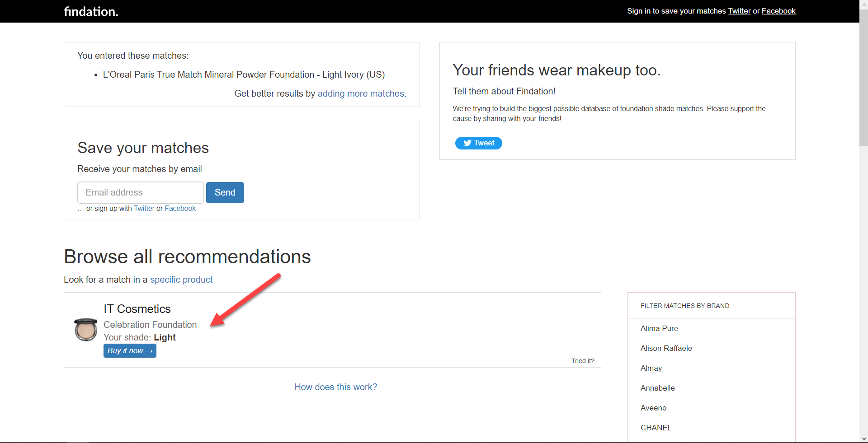The height and width of the screenshot is (443, 868).
Task: Open the Facebook sign-in link in header
Action: click(778, 11)
